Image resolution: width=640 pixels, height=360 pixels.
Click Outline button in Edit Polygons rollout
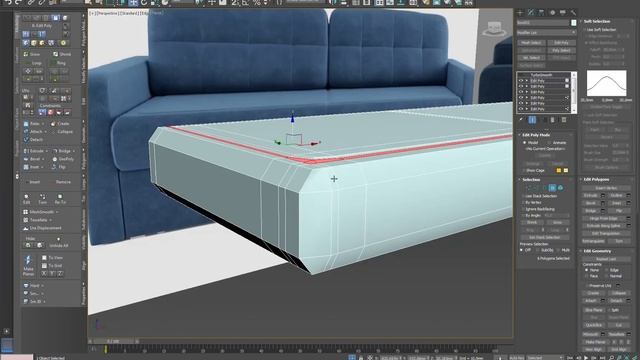[x=616, y=196]
